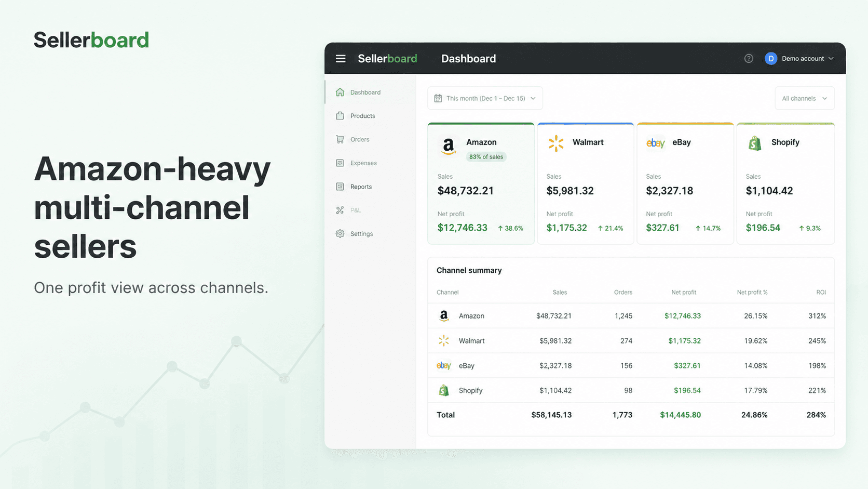Screen dimensions: 868x489
Task: Click the 21.4% growth indicator
Action: [610, 228]
